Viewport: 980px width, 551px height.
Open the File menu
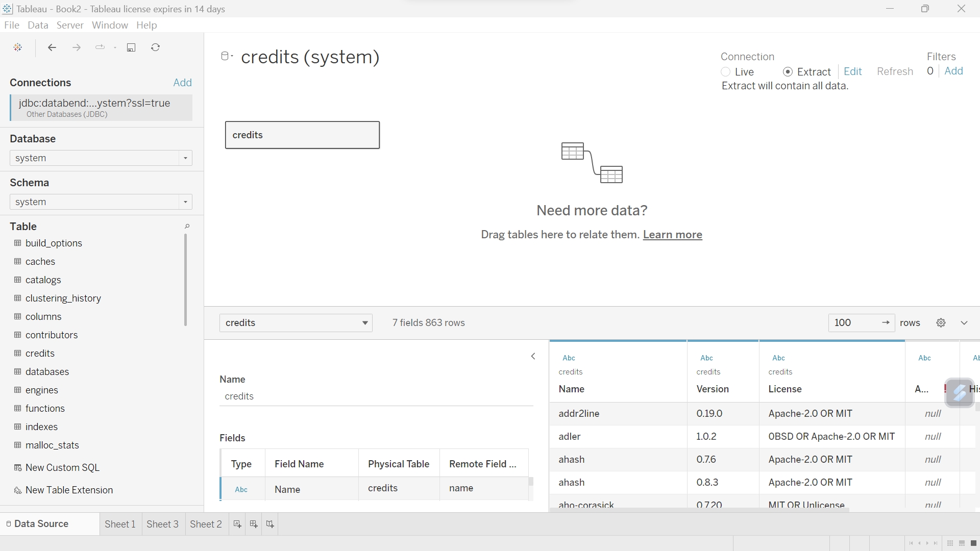(x=11, y=25)
